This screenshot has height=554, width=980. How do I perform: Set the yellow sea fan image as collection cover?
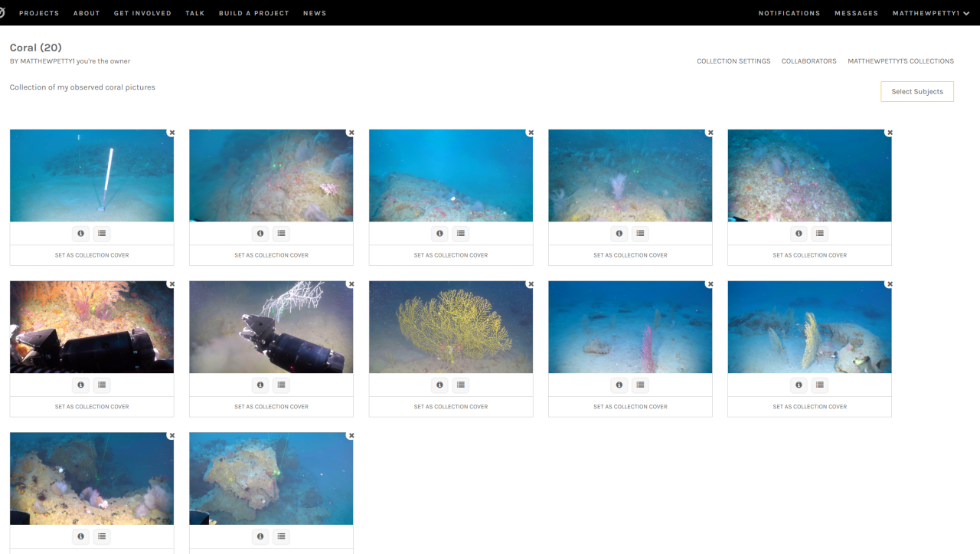(x=451, y=407)
